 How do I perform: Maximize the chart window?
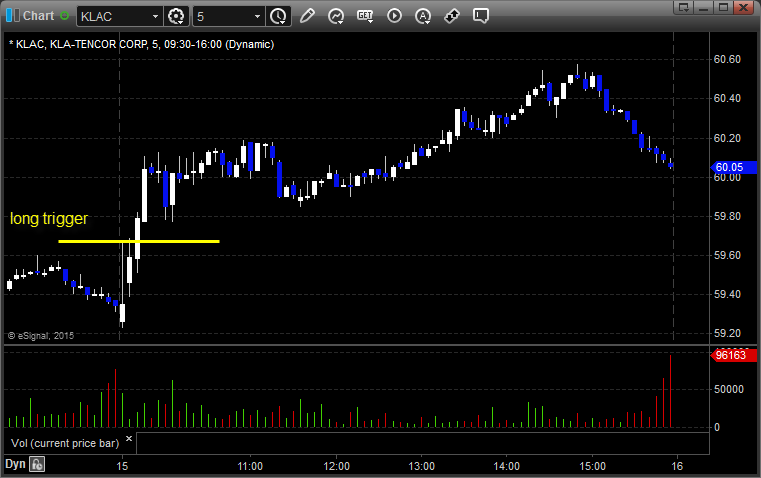(x=723, y=7)
